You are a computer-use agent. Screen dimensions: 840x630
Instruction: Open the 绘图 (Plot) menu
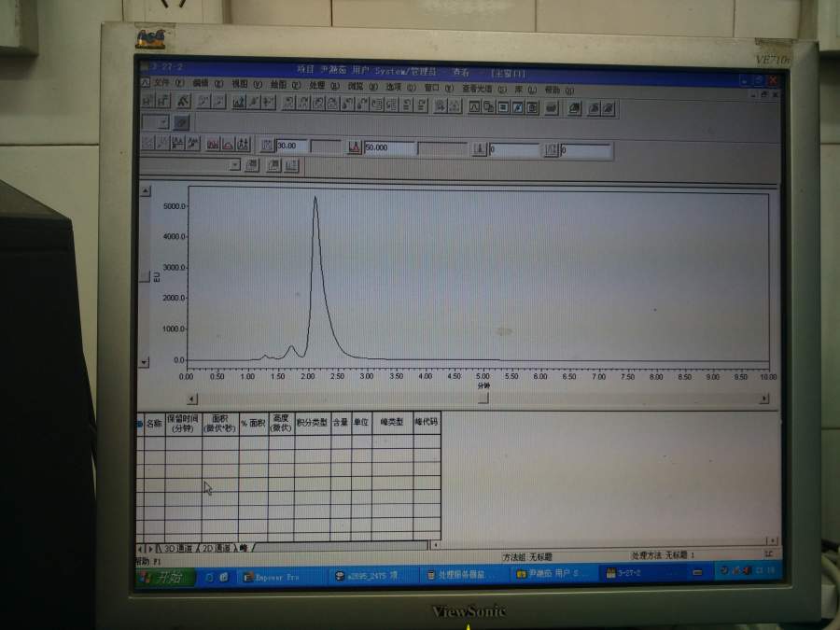(285, 84)
